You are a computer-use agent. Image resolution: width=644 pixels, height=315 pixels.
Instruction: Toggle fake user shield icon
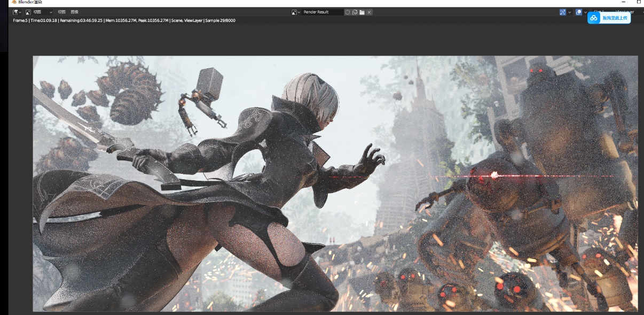(348, 12)
